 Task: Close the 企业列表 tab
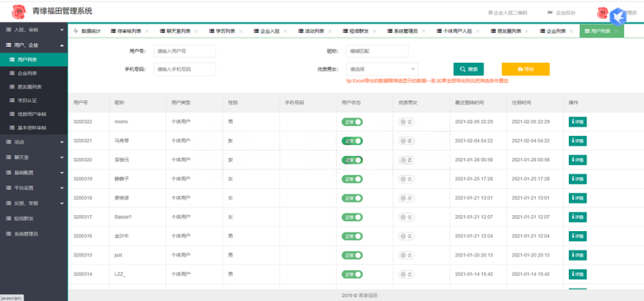(571, 31)
